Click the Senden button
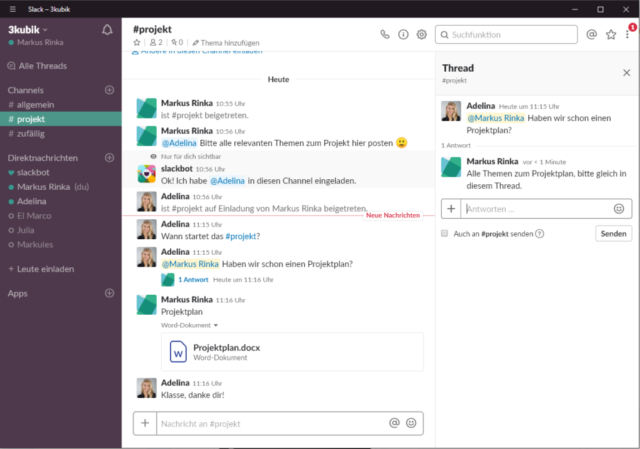Image resolution: width=640 pixels, height=449 pixels. click(613, 233)
